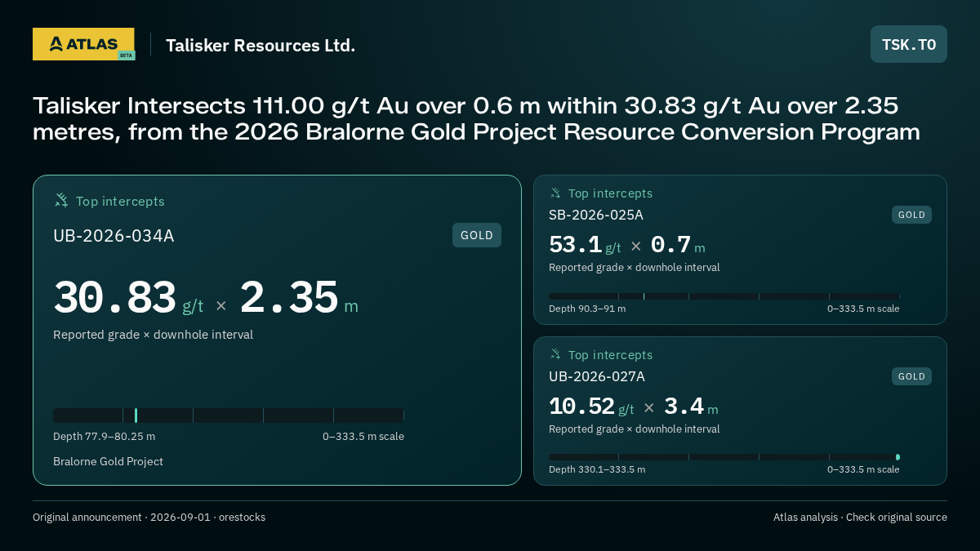
Task: Click the GOLD badge on SB-2026-025A
Action: point(911,215)
